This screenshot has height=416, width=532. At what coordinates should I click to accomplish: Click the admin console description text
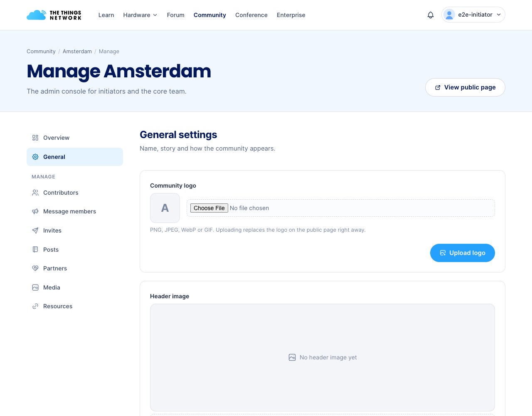click(x=106, y=91)
